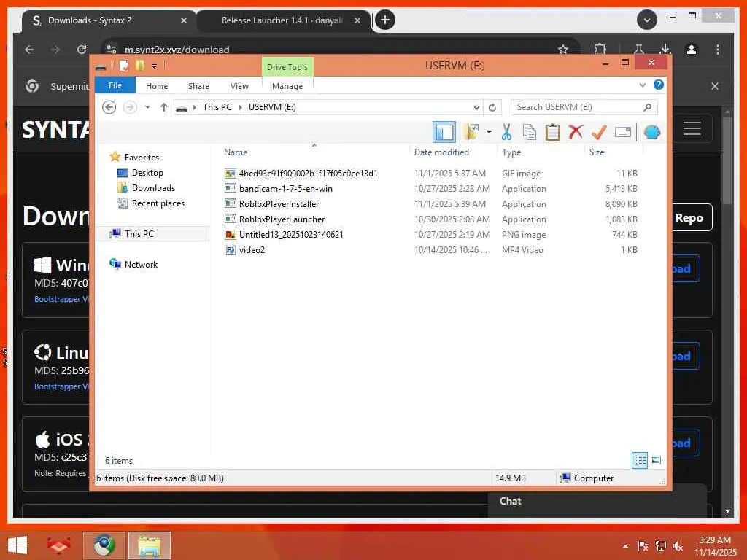Switch to Details view icon at bottom
The image size is (747, 560).
pos(639,460)
